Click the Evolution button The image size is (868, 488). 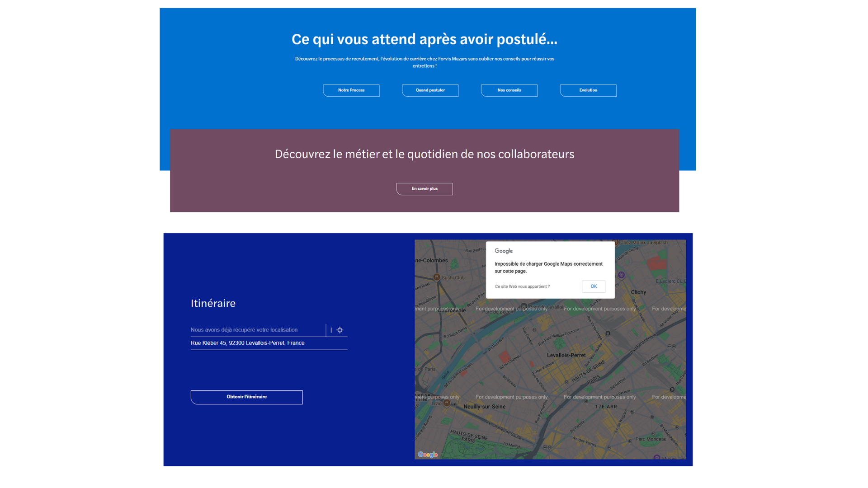588,90
